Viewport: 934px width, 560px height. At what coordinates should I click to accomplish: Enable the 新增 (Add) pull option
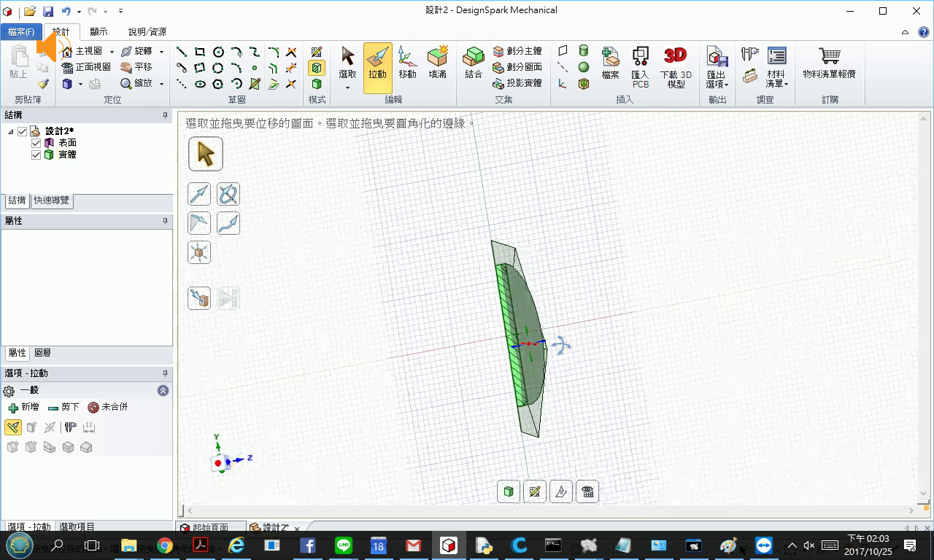[23, 407]
